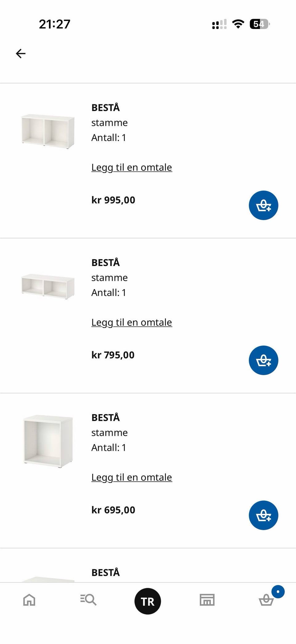Open the store tab icon
296x644 pixels.
coord(207,600)
